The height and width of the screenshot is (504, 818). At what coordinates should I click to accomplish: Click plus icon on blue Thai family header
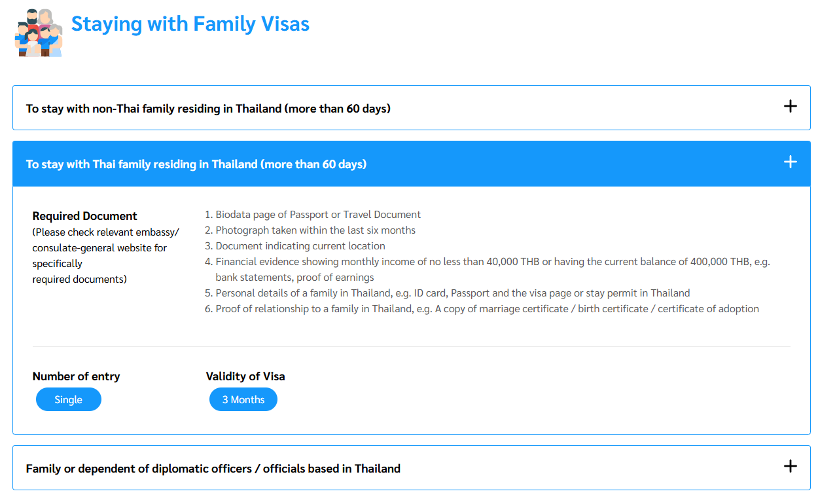click(791, 162)
